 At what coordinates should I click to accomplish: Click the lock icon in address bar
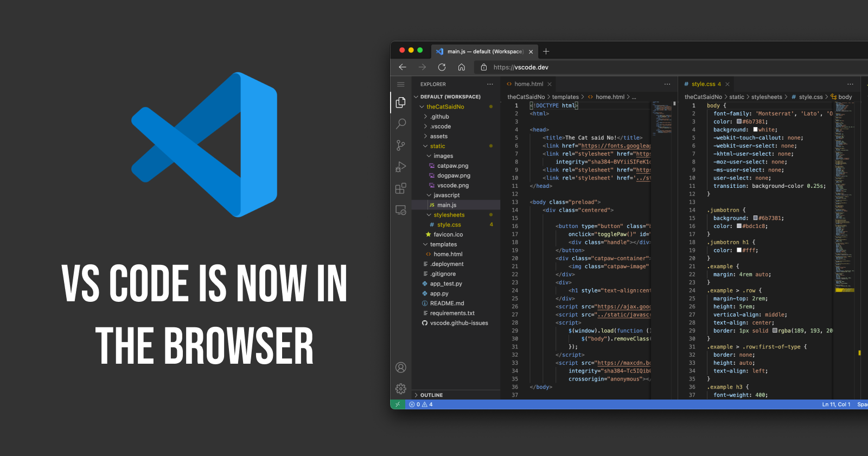484,67
